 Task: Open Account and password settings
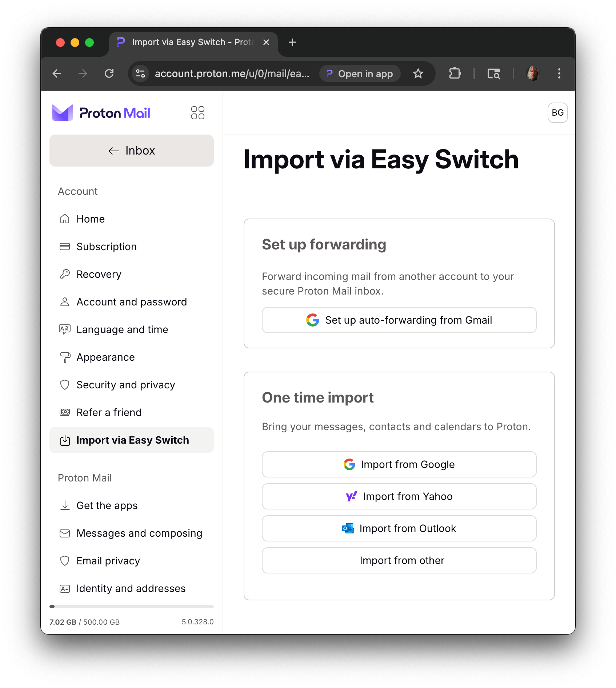point(132,302)
